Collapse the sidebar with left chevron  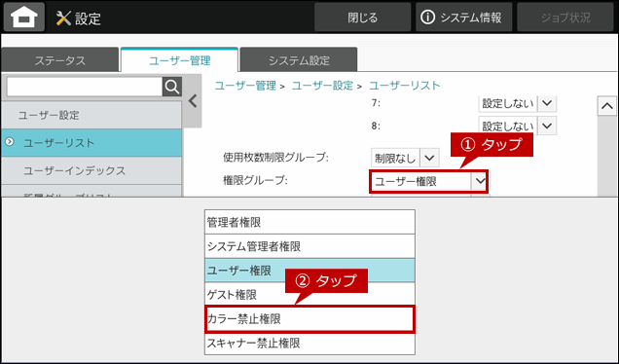click(x=193, y=101)
